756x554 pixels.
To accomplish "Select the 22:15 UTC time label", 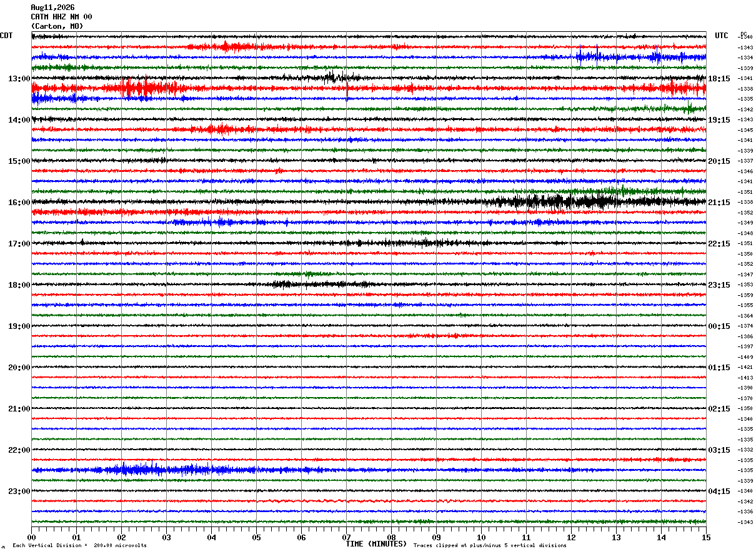I will coord(719,243).
